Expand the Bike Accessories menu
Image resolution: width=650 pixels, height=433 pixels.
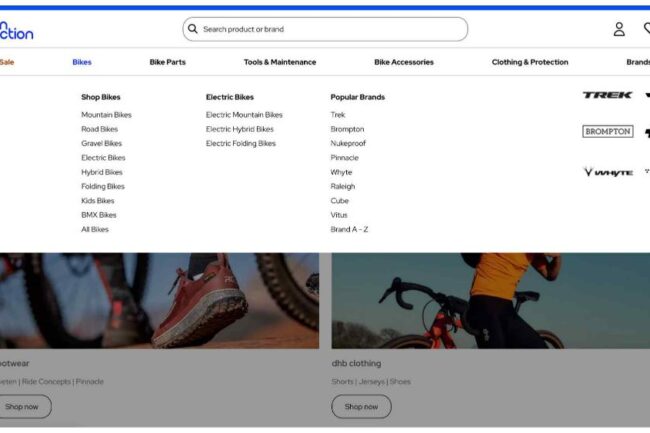pyautogui.click(x=403, y=62)
